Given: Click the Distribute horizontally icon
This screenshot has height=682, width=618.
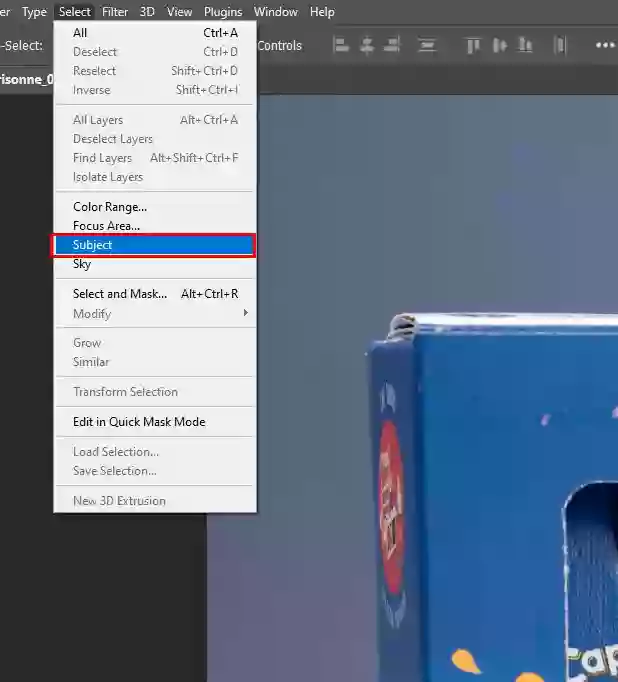Looking at the screenshot, I should pos(560,45).
